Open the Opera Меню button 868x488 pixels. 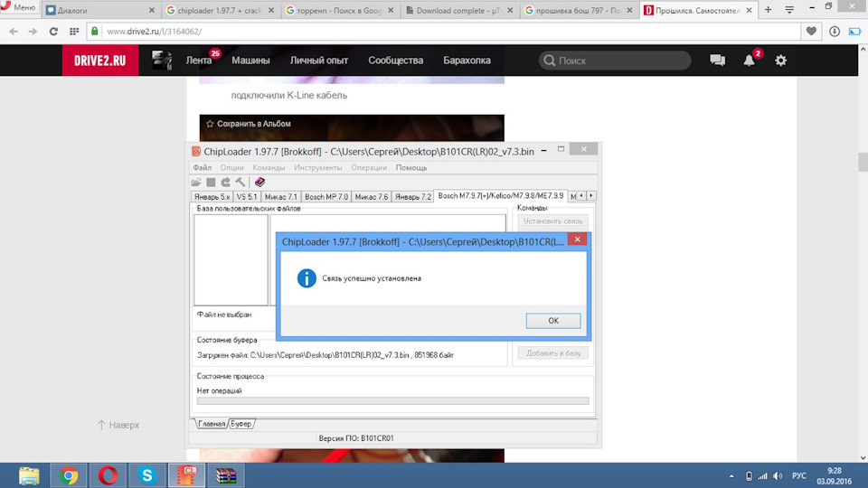[x=19, y=7]
